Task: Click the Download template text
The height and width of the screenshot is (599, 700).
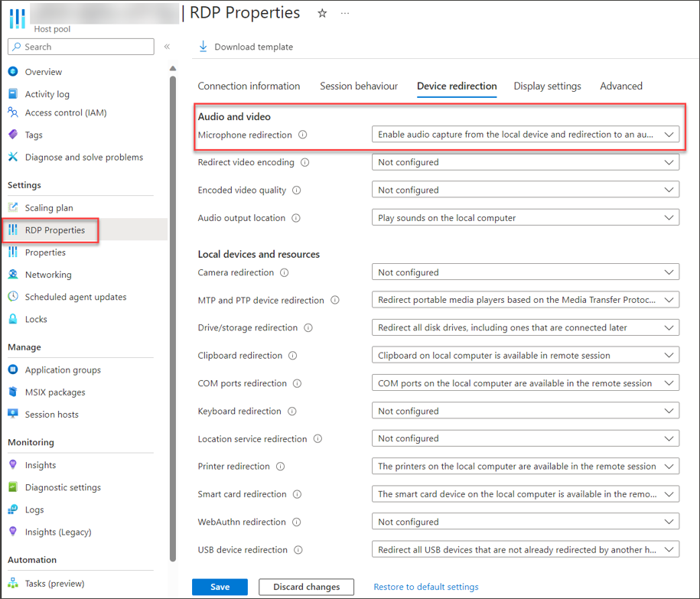Action: 253,47
